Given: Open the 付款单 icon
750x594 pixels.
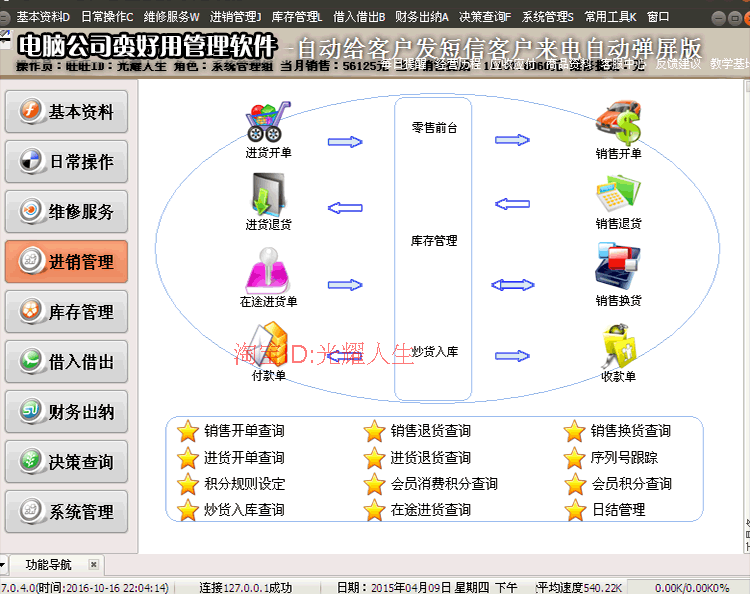Looking at the screenshot, I should pyautogui.click(x=268, y=345).
